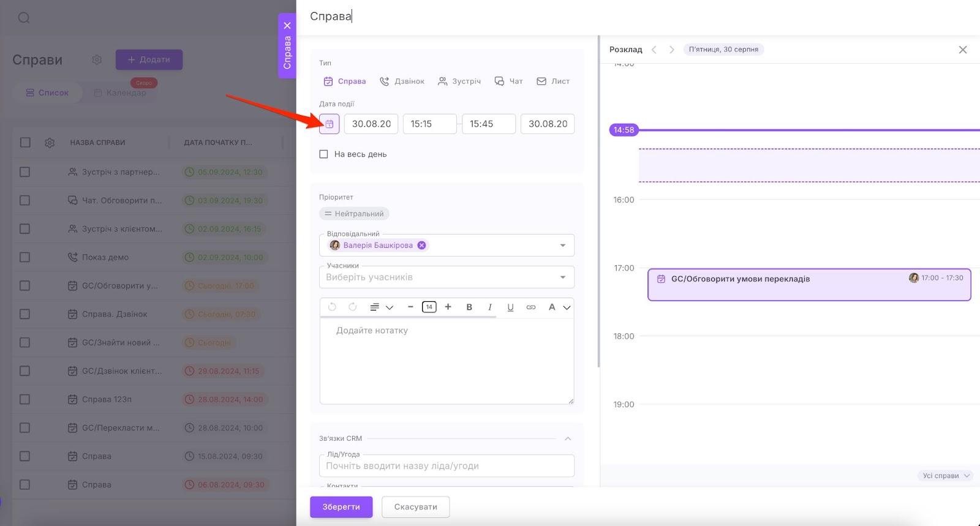This screenshot has width=980, height=526.
Task: Switch to the Календар view tab
Action: pos(120,92)
